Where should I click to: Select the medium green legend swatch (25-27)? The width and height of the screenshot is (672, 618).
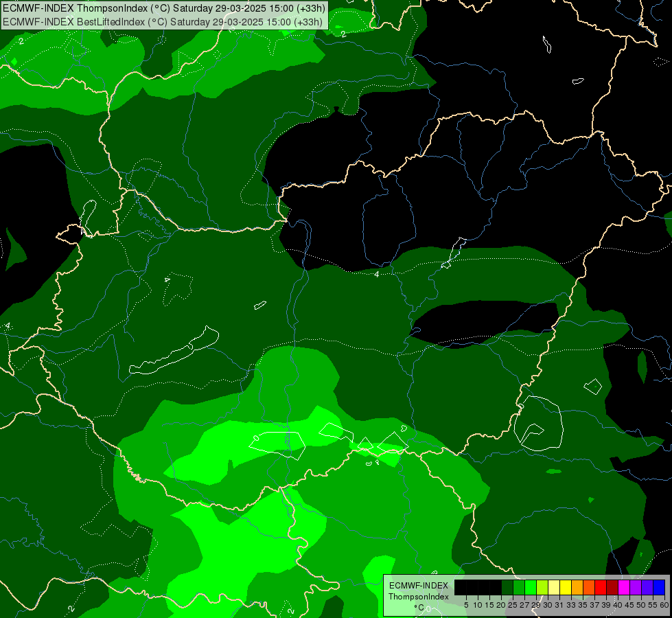(519, 587)
